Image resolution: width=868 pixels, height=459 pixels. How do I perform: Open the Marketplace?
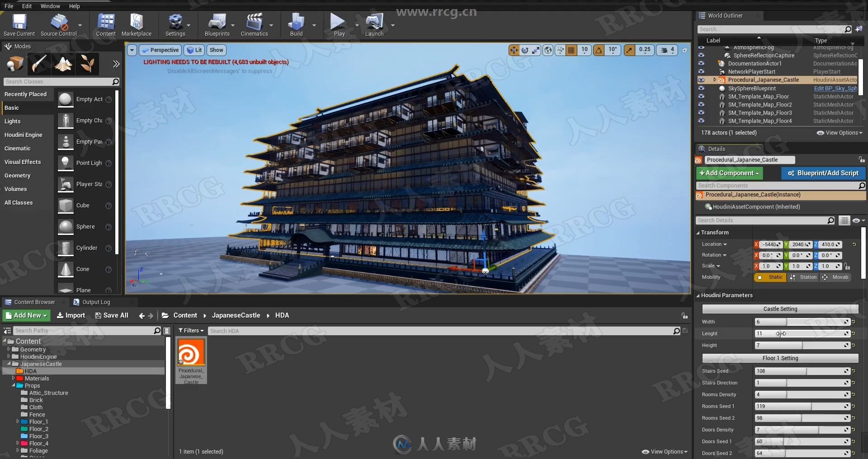(137, 25)
